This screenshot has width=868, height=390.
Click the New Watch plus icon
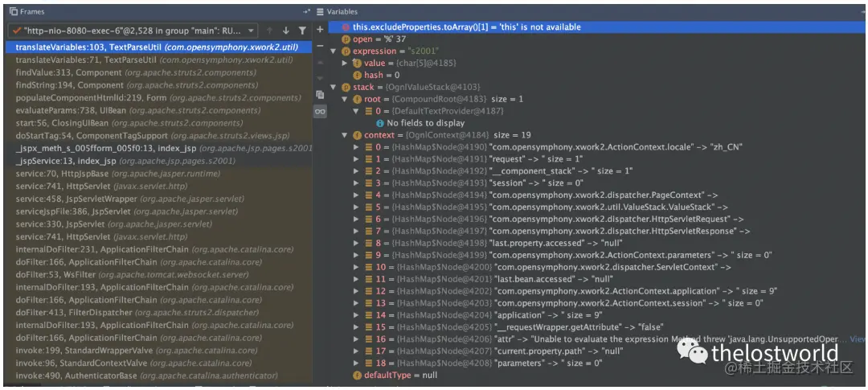click(320, 30)
